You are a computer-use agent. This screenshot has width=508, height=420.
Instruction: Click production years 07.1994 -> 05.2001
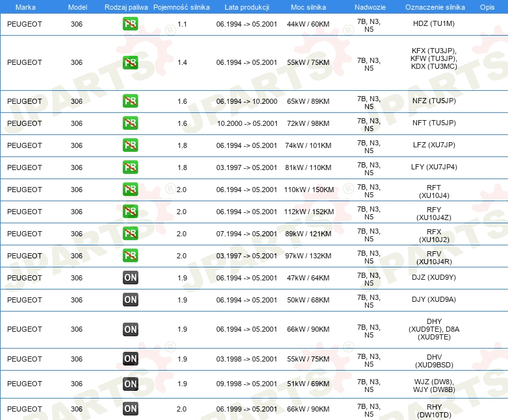tap(247, 234)
